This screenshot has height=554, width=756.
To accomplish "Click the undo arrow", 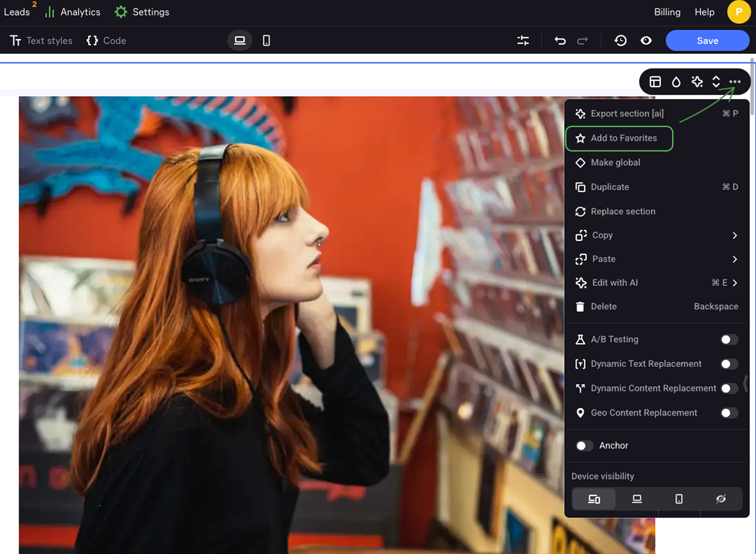I will [560, 41].
